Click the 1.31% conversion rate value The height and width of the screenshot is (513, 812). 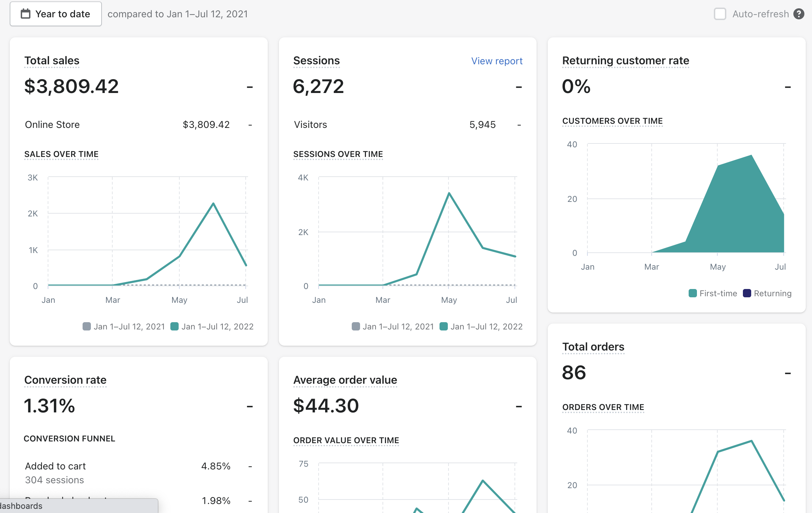[x=49, y=406]
